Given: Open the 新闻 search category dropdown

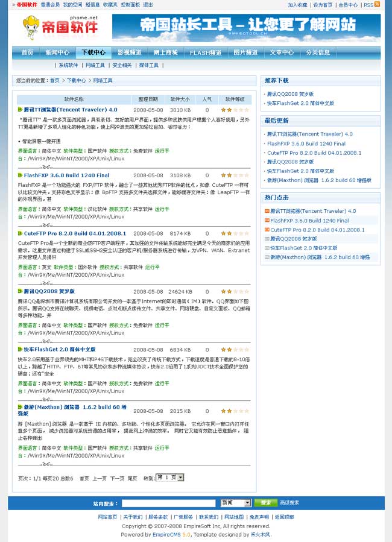Looking at the screenshot, I should click(x=235, y=503).
